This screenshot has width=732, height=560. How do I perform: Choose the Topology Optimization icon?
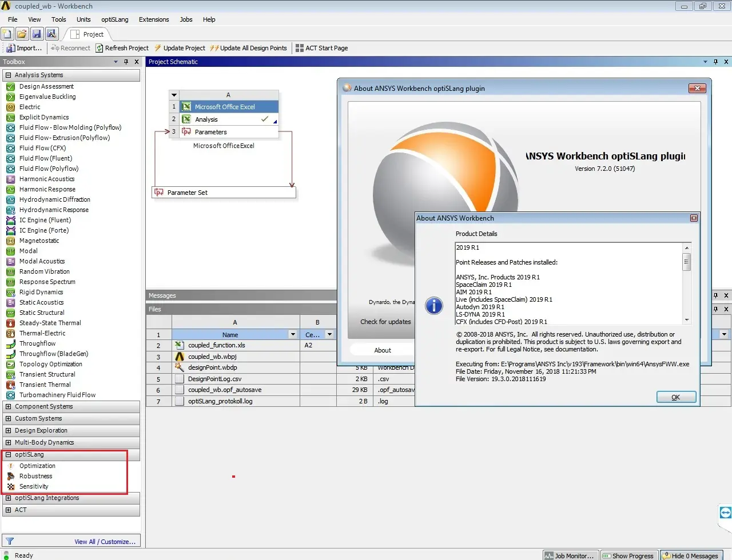tap(10, 364)
